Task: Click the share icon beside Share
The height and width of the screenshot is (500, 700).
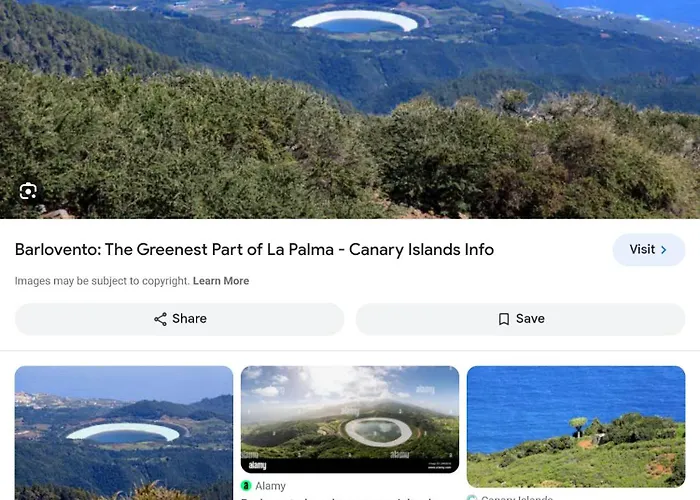Action: point(160,319)
